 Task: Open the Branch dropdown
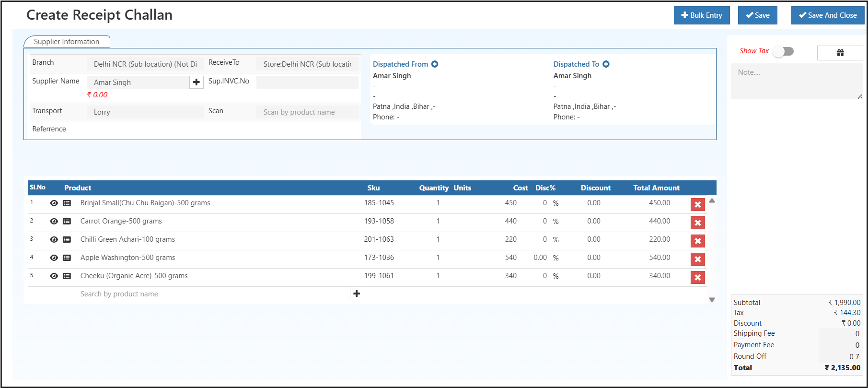click(x=145, y=64)
